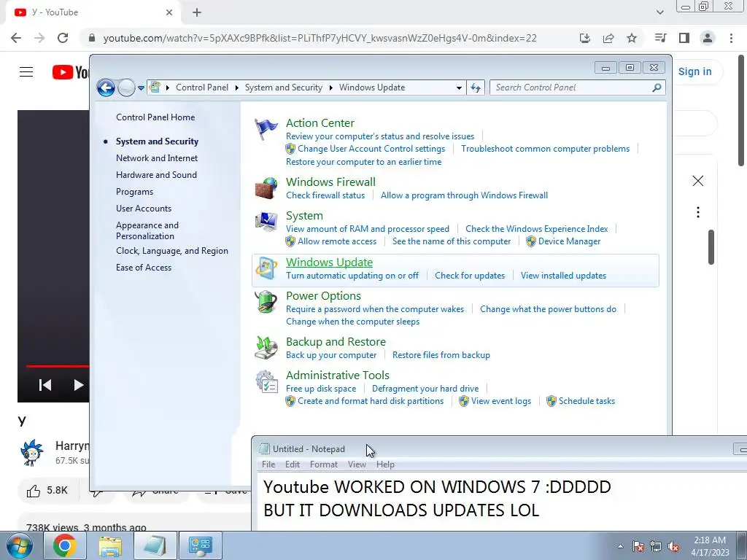
Task: Open a new Chrome tab
Action: pyautogui.click(x=197, y=12)
